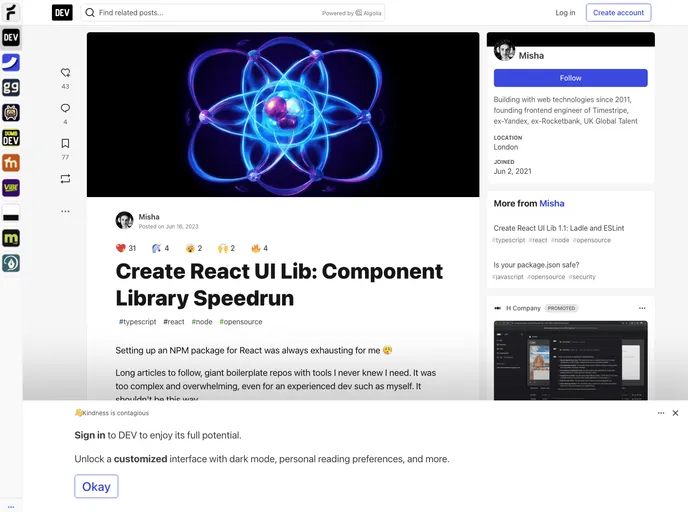Dismiss the banner with the Okay button
This screenshot has width=688, height=512.
click(96, 486)
